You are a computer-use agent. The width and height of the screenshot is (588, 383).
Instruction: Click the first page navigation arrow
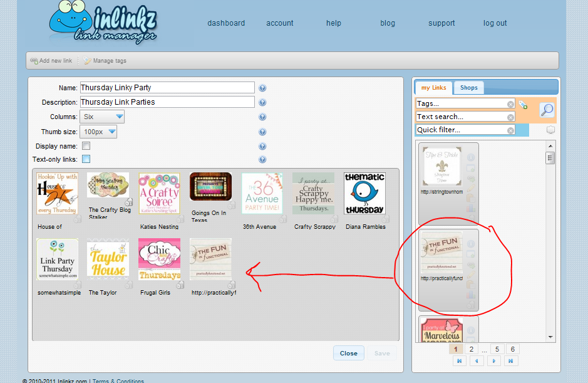(x=460, y=361)
